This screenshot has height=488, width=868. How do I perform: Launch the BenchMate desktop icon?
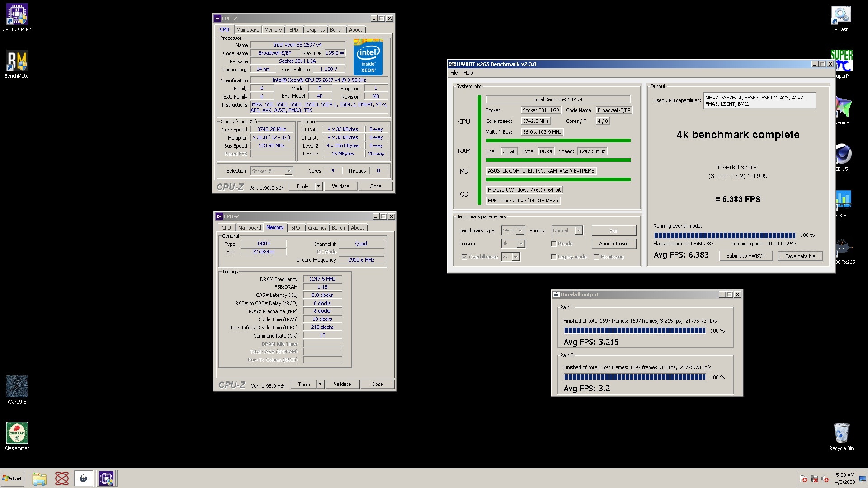17,65
